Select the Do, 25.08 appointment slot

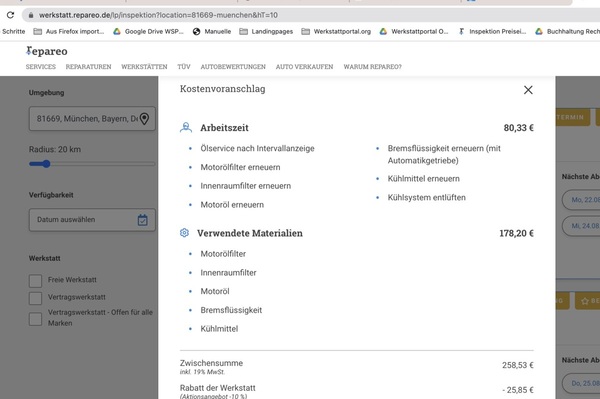[581, 383]
